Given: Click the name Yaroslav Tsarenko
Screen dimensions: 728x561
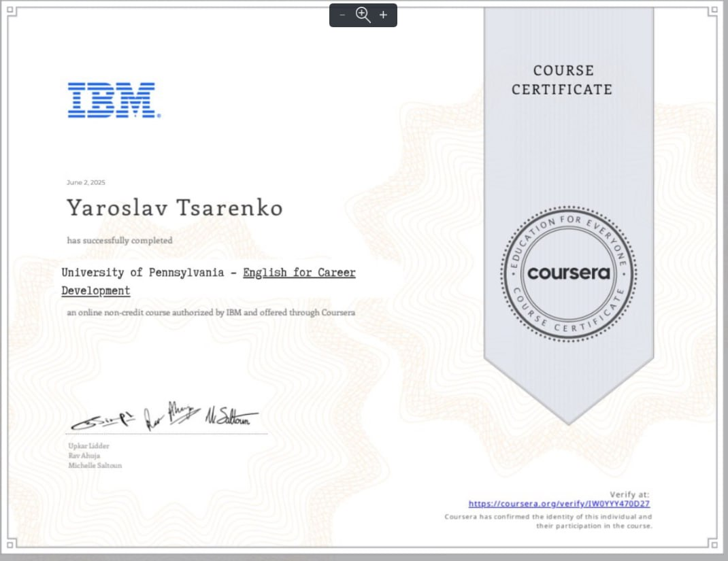Looking at the screenshot, I should (174, 208).
